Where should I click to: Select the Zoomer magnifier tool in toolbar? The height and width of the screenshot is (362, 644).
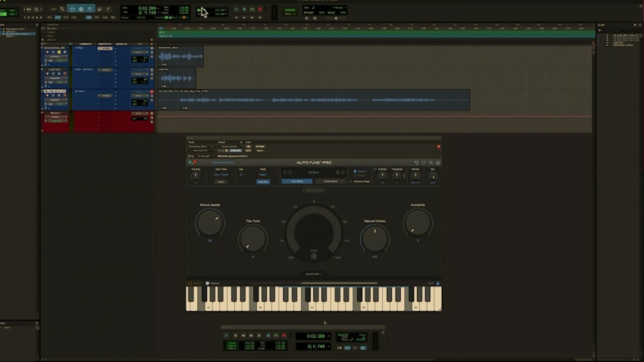coord(62,9)
